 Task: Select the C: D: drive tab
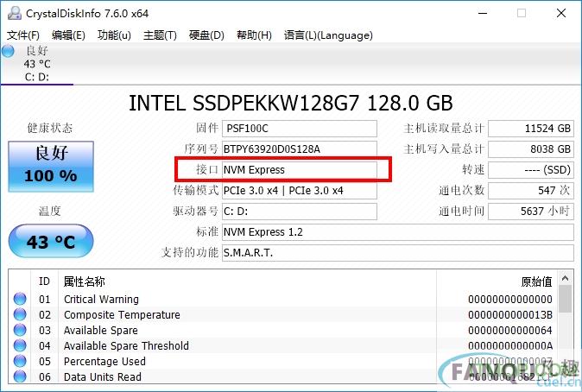(x=37, y=64)
